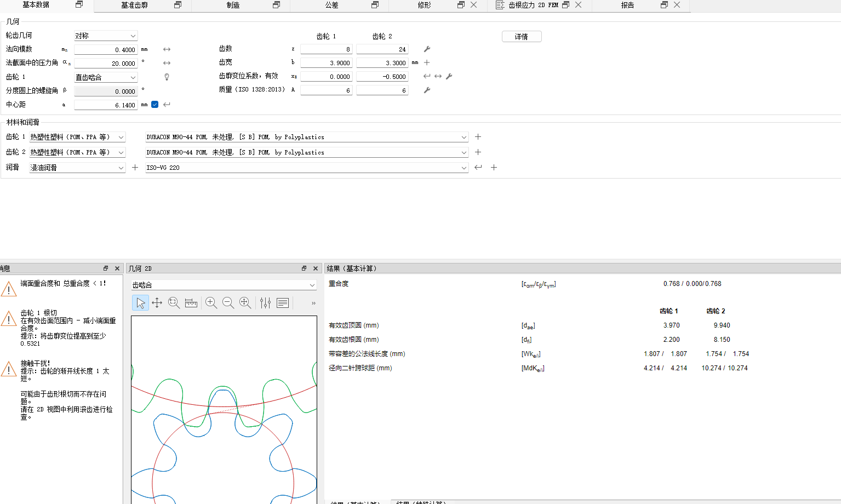
Task: Open 轮齿几何 dropdown showing 对称
Action: [x=106, y=36]
